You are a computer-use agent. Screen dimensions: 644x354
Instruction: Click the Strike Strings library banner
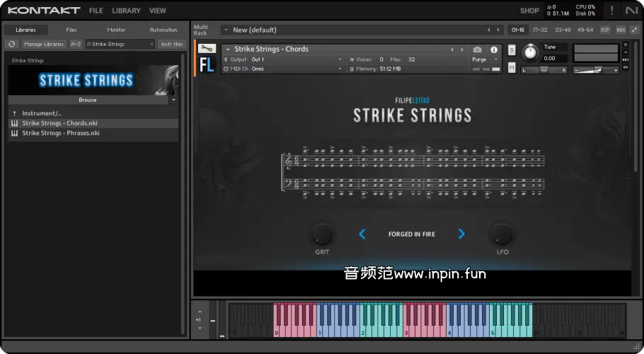93,80
